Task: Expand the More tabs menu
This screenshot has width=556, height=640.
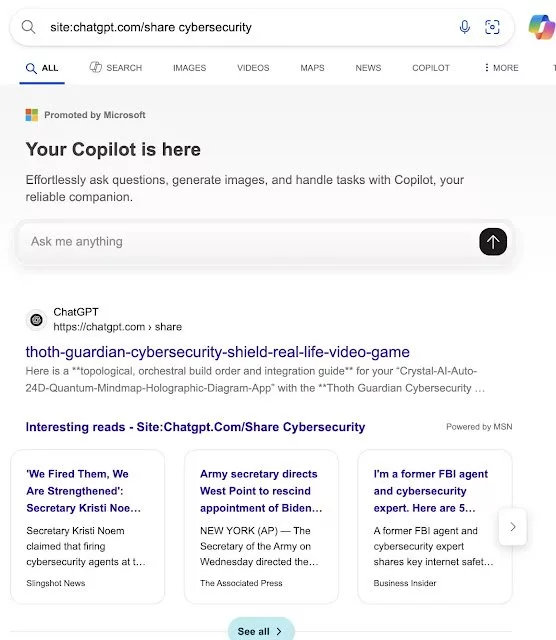Action: pyautogui.click(x=501, y=68)
